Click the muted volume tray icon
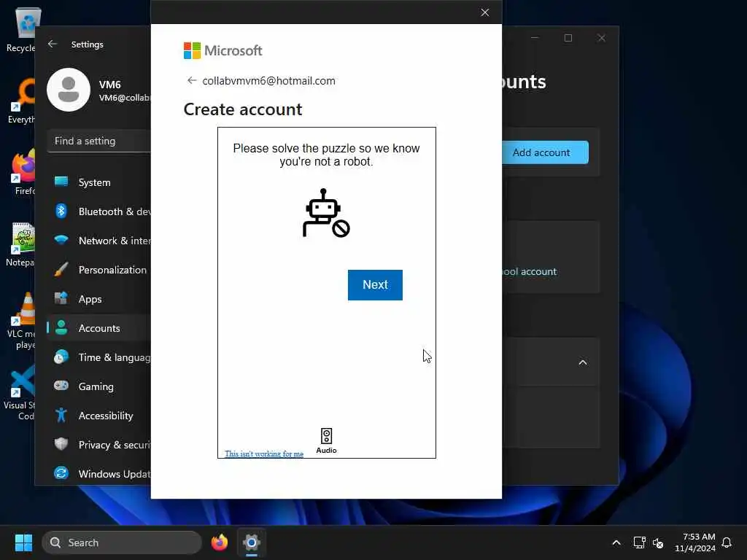The image size is (747, 560). 658,542
